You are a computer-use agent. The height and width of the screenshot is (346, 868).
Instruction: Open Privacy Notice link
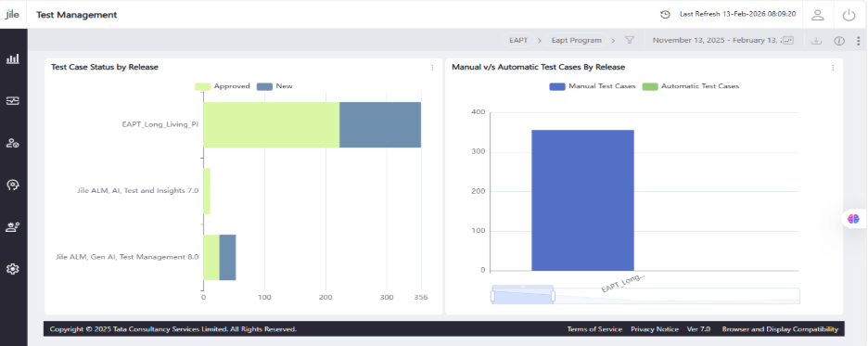pyautogui.click(x=655, y=329)
